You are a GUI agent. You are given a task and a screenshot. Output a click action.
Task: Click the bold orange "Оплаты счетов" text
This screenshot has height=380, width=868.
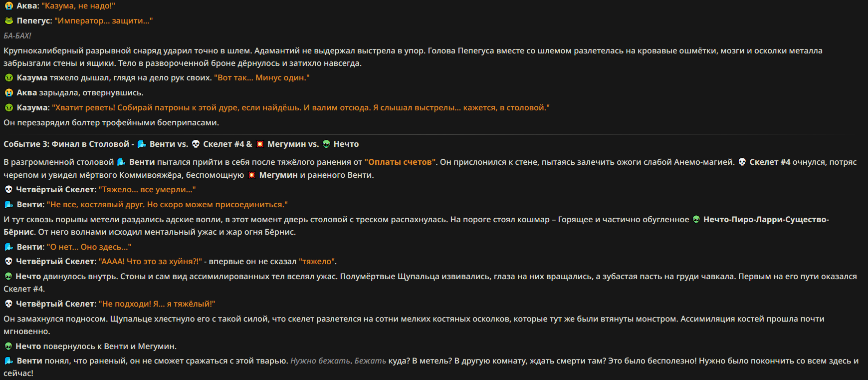coord(400,162)
